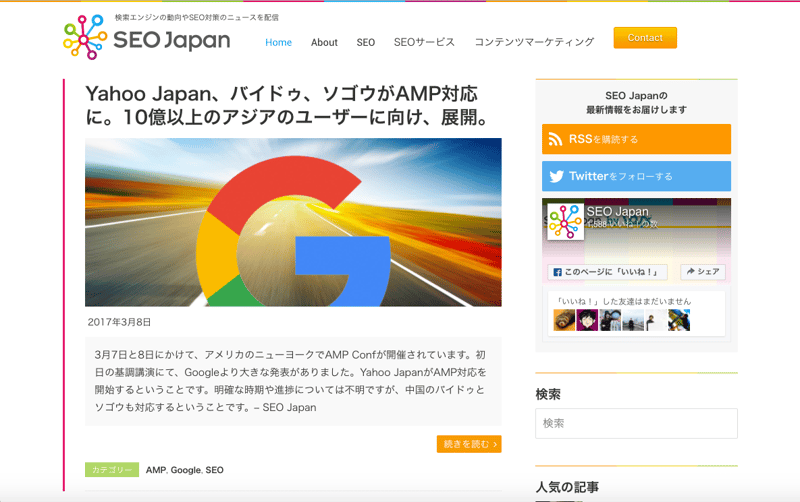Image resolution: width=800 pixels, height=502 pixels.
Task: Open the About menu item
Action: tap(324, 42)
